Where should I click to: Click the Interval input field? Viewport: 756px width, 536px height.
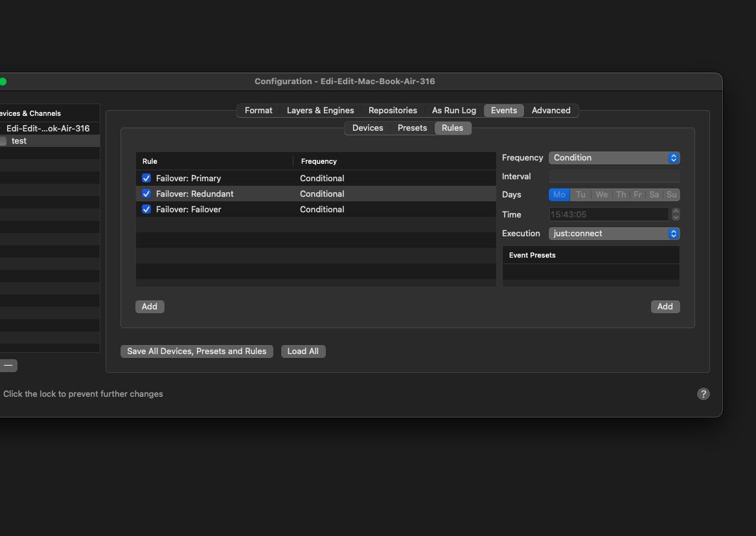(613, 177)
